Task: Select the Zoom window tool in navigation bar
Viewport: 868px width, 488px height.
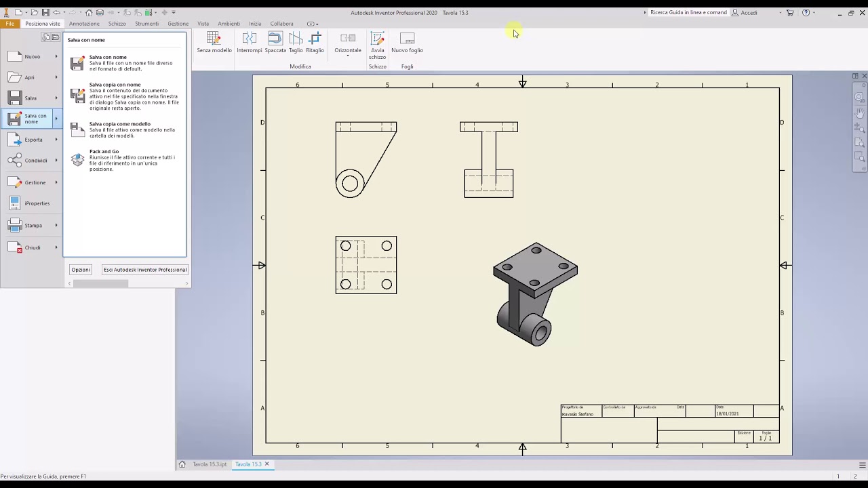Action: point(859,157)
